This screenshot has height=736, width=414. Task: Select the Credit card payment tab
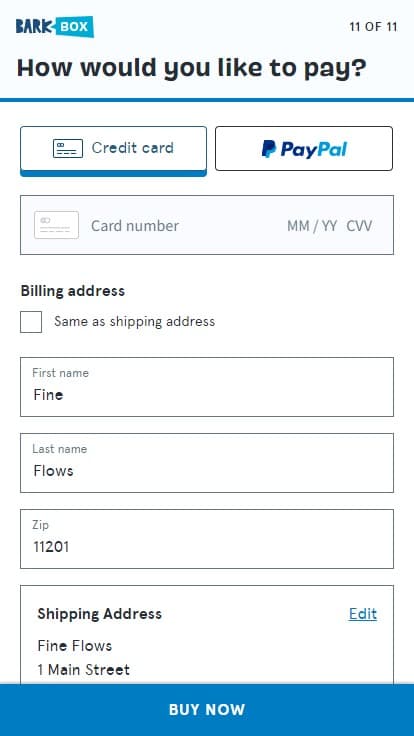pos(113,151)
